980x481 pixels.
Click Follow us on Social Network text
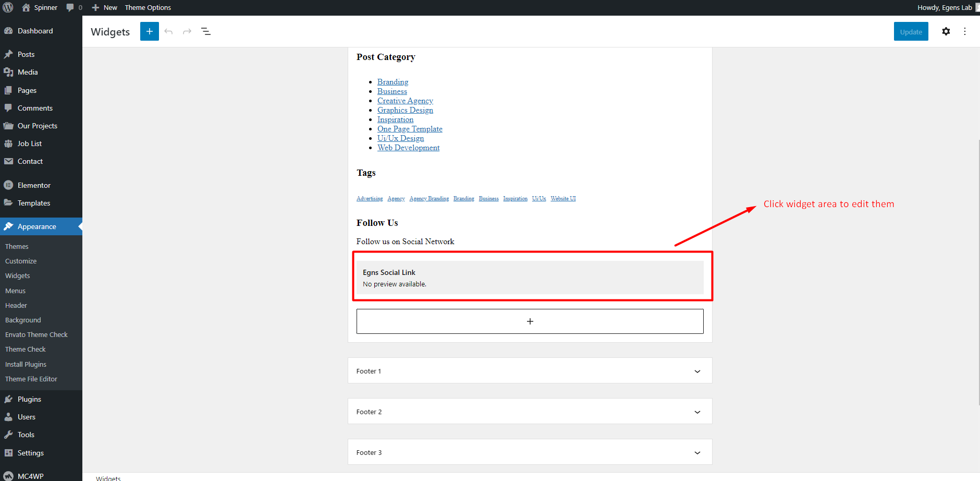[405, 242]
